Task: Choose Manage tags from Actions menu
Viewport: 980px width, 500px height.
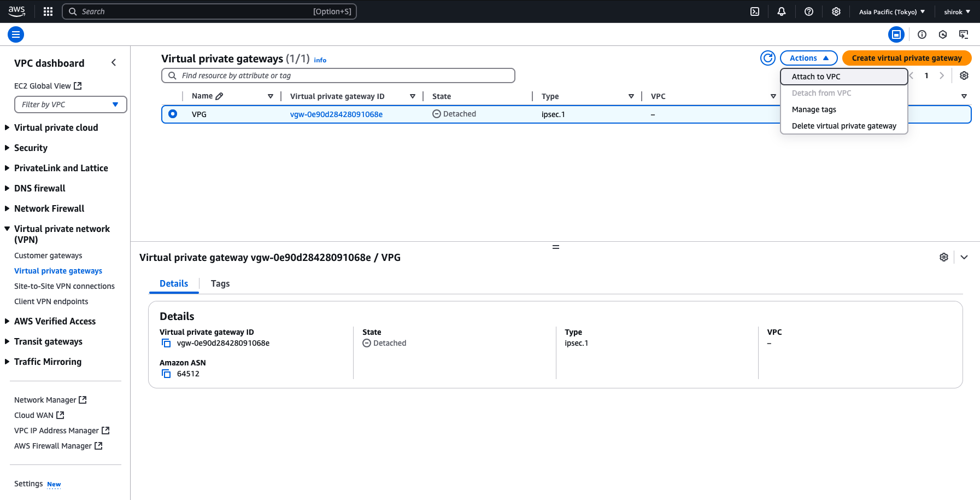Action: 844,109
